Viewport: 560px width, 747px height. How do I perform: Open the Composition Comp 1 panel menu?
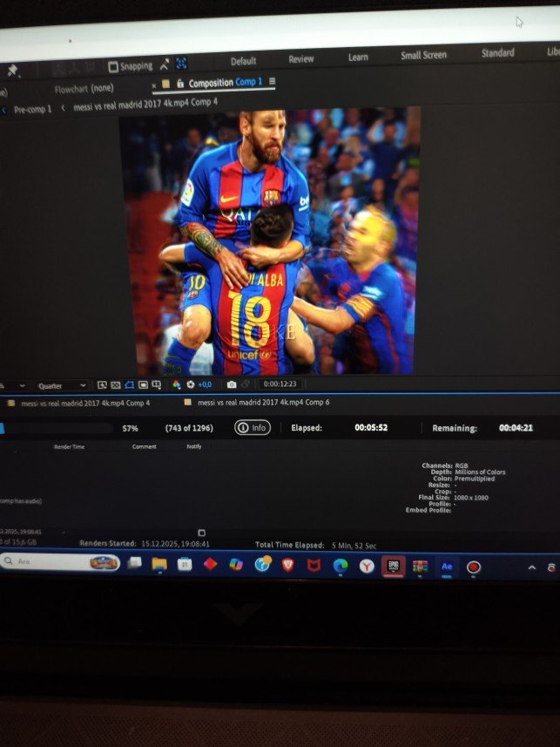[272, 82]
